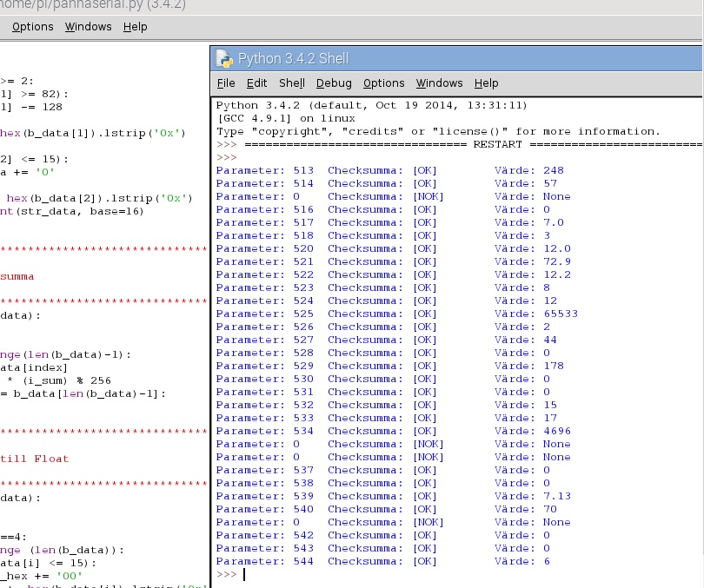Image resolution: width=704 pixels, height=588 pixels.
Task: Click 'Parameter: 542' text
Action: pos(265,535)
